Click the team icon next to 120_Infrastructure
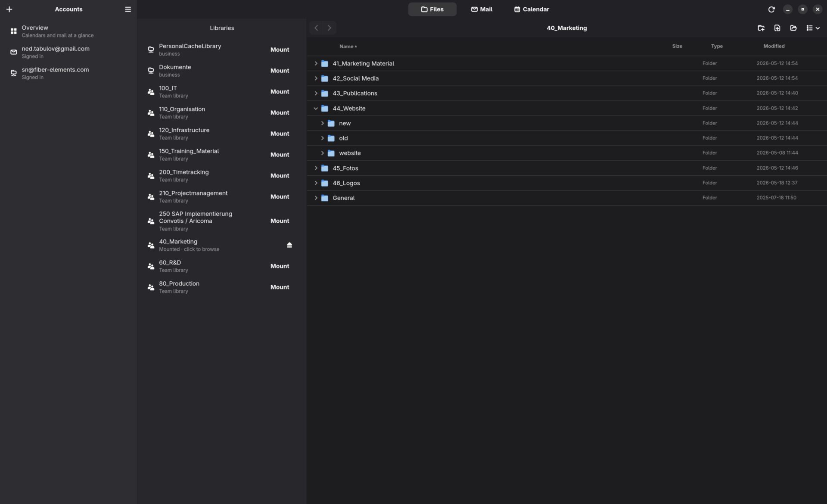The height and width of the screenshot is (504, 827). pyautogui.click(x=151, y=134)
